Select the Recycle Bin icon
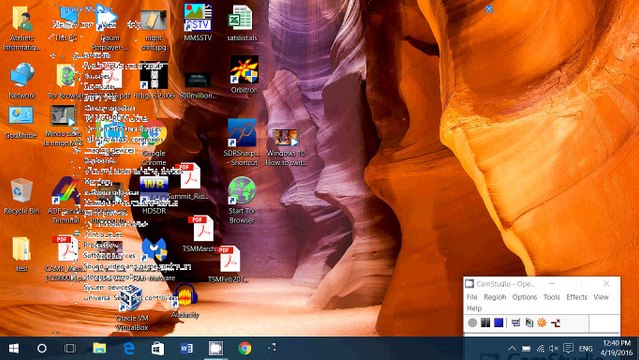Viewport: 639px width, 360px height. [x=22, y=196]
